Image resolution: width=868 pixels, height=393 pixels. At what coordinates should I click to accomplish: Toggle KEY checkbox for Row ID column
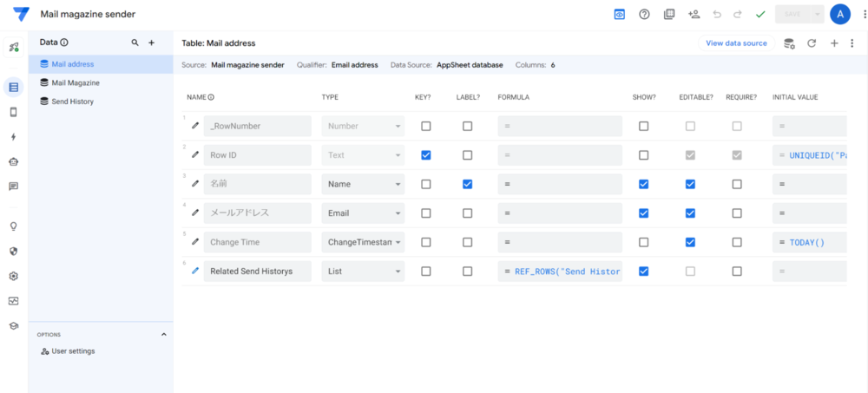point(425,155)
